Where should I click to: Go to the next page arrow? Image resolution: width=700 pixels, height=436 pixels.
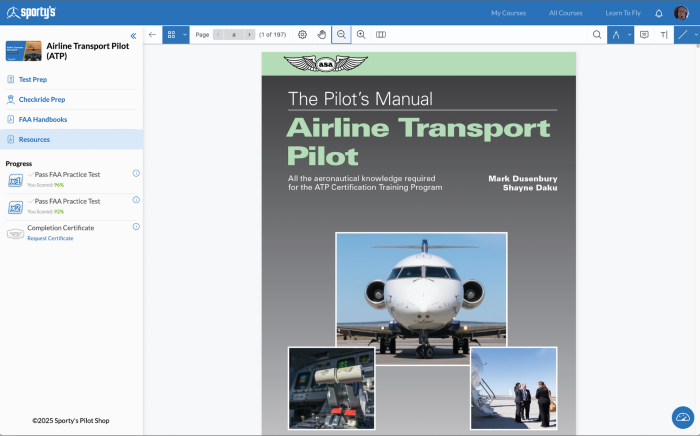tap(249, 34)
